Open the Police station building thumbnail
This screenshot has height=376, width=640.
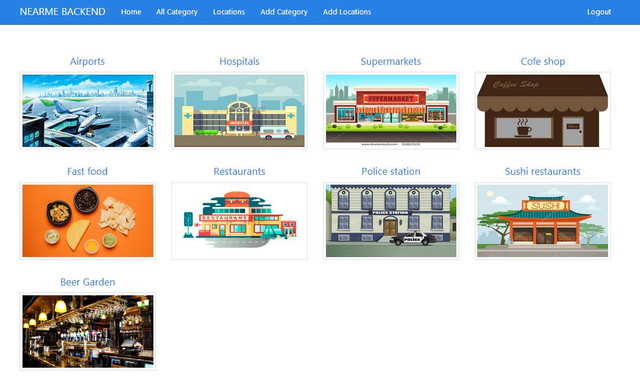coord(391,221)
